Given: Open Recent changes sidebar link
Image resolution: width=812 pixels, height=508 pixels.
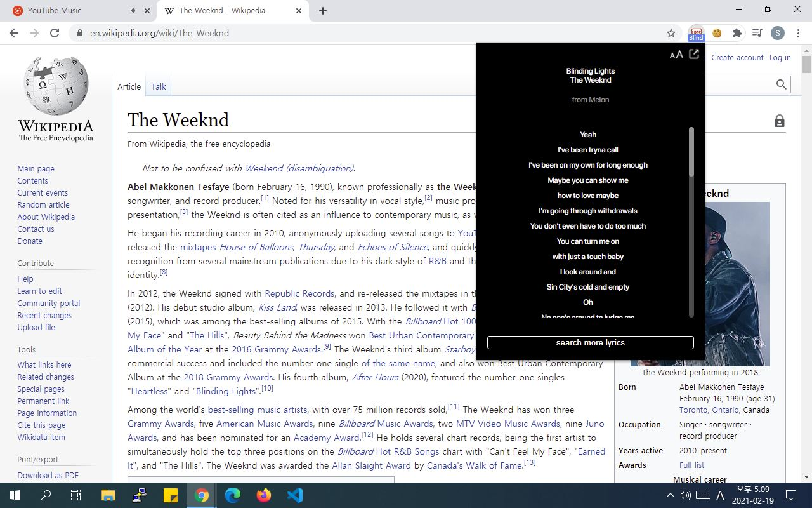Looking at the screenshot, I should pyautogui.click(x=44, y=315).
